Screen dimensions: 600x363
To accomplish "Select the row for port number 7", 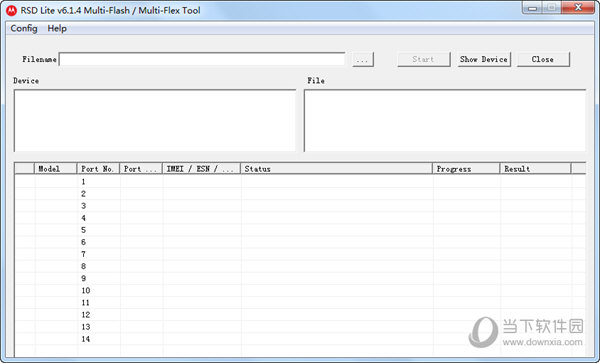I will pyautogui.click(x=300, y=254).
